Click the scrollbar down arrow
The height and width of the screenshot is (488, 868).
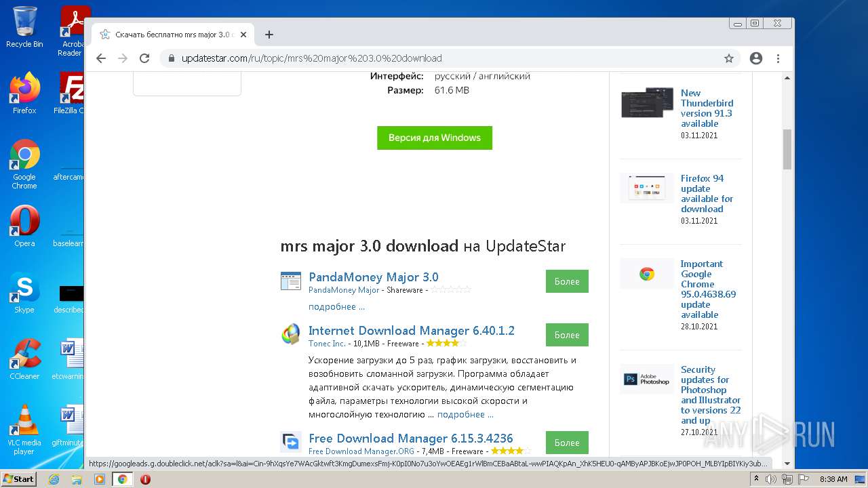(x=787, y=464)
